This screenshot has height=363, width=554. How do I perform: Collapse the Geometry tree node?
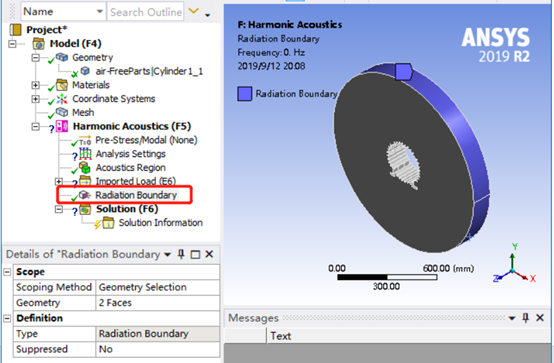pos(35,57)
